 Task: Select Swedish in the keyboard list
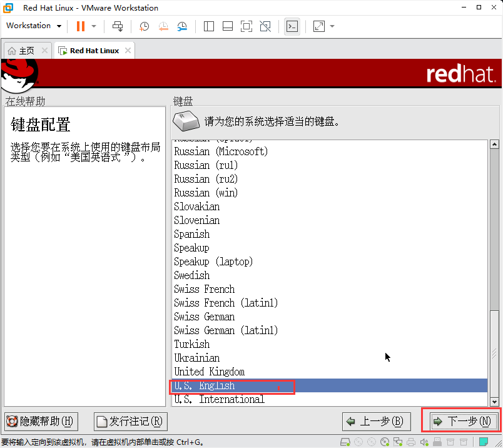point(191,275)
